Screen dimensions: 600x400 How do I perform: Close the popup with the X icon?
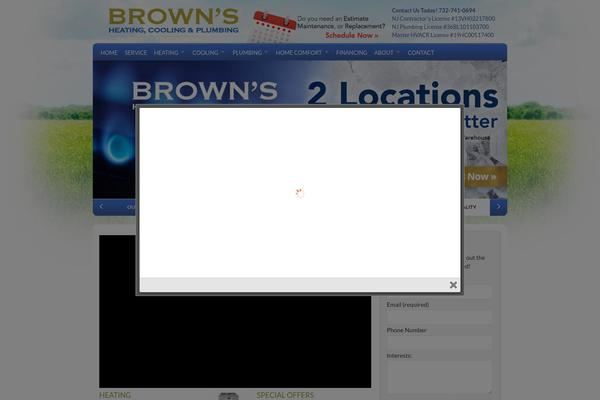453,285
